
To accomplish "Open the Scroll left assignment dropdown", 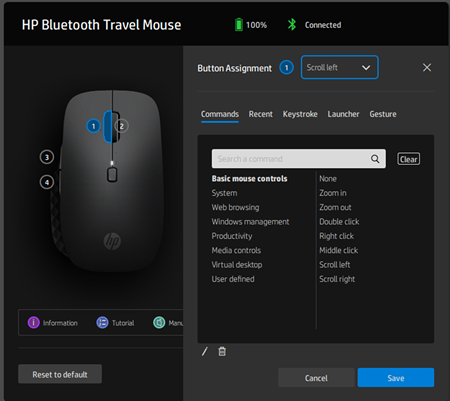I will 339,67.
